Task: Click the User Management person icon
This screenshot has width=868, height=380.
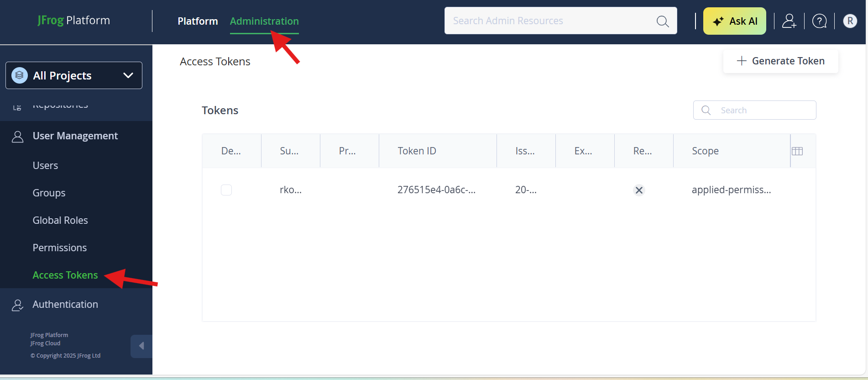Action: 17,137
